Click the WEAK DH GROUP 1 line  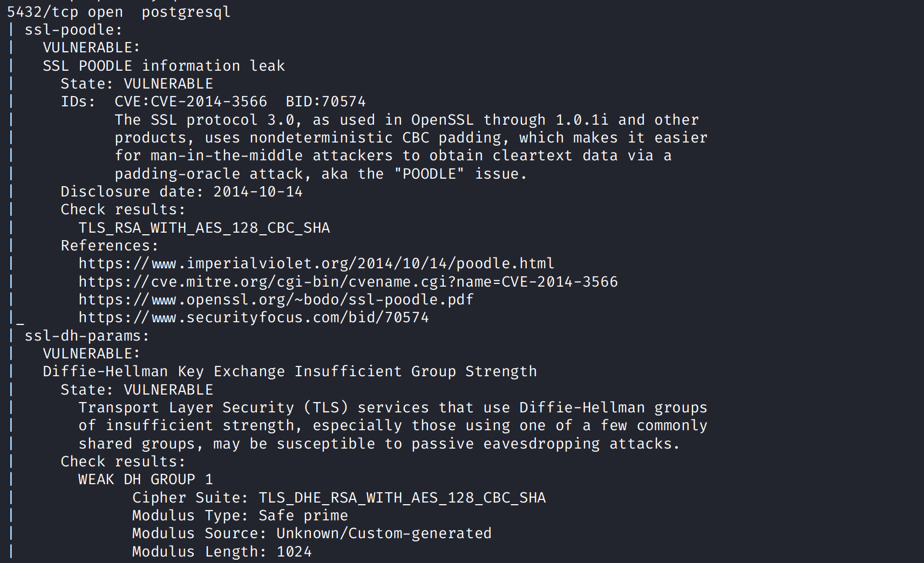pos(145,479)
